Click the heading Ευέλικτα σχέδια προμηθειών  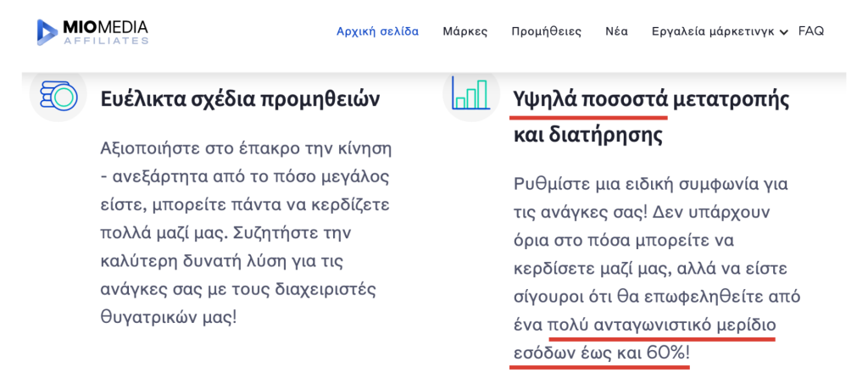click(x=240, y=99)
